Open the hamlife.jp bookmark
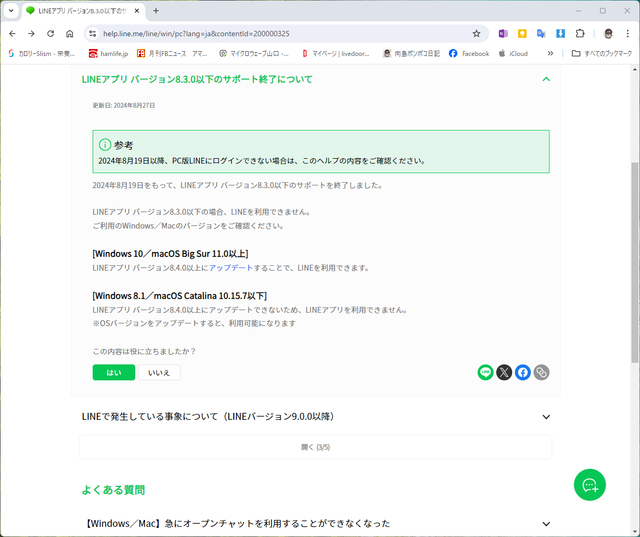640x537 pixels. pyautogui.click(x=109, y=53)
